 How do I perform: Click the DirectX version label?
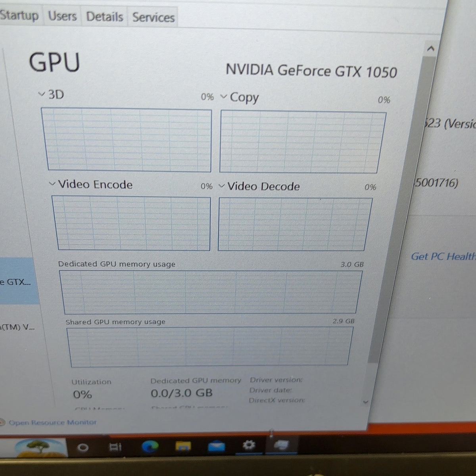click(x=277, y=400)
